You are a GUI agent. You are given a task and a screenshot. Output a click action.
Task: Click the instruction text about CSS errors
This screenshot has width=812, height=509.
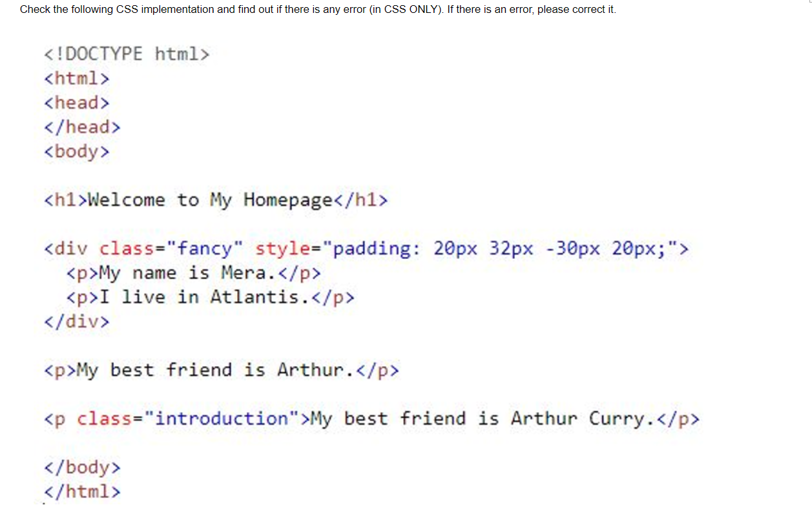click(x=317, y=9)
